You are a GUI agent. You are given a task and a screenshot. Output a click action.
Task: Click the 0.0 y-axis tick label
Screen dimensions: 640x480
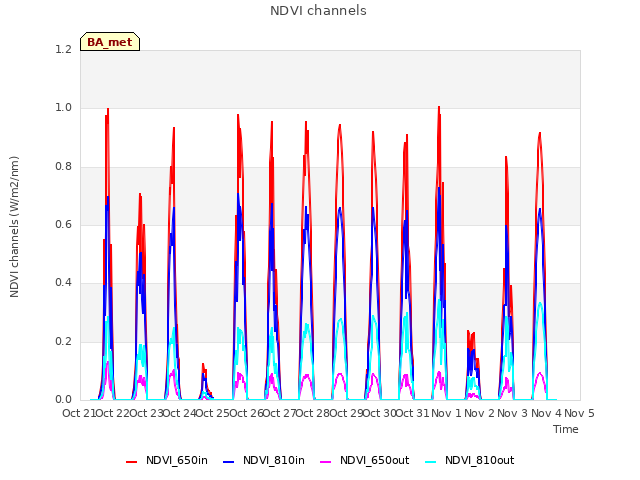click(63, 400)
